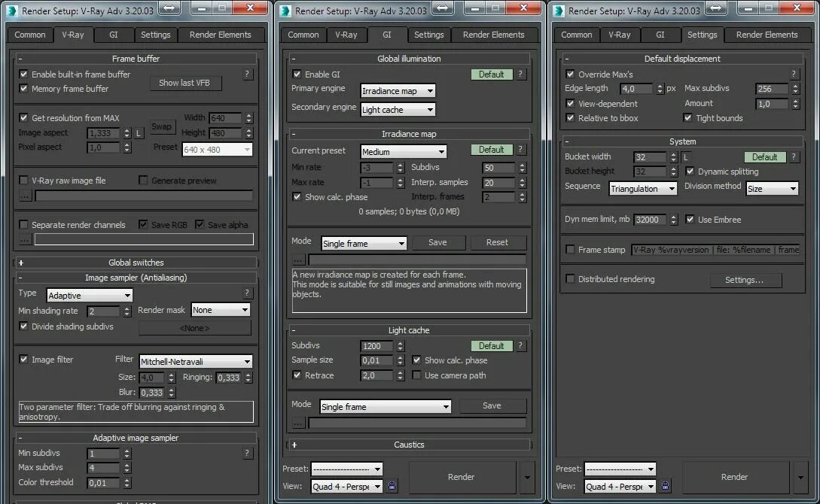Expand the Caustics rollout
This screenshot has width=820, height=504.
click(409, 445)
